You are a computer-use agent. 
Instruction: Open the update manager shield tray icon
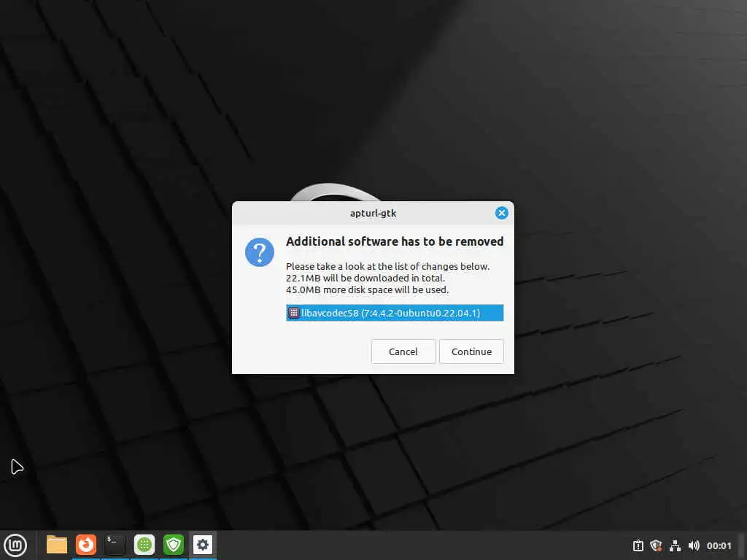(656, 545)
